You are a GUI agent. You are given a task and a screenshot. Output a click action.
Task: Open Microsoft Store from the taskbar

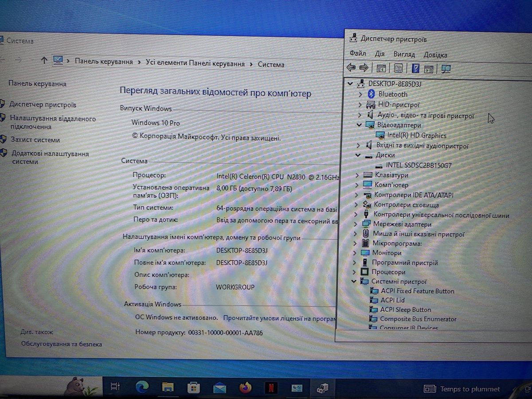click(x=193, y=388)
